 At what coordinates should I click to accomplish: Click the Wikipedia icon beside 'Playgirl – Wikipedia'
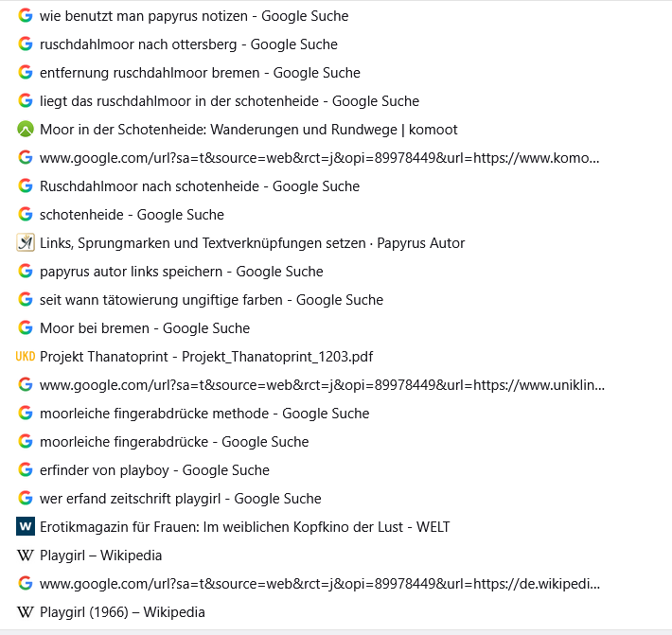coord(26,556)
